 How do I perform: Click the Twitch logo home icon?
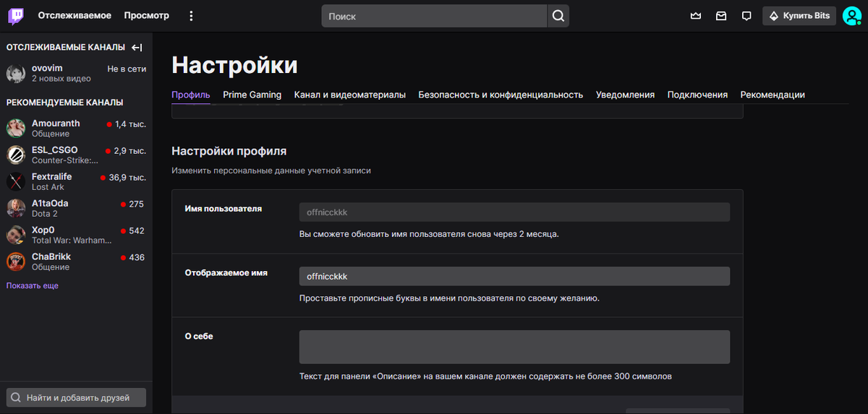pos(16,15)
